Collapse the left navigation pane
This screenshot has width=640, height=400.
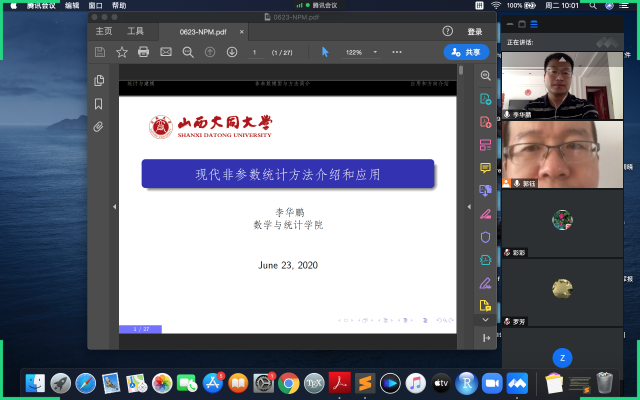pyautogui.click(x=114, y=207)
